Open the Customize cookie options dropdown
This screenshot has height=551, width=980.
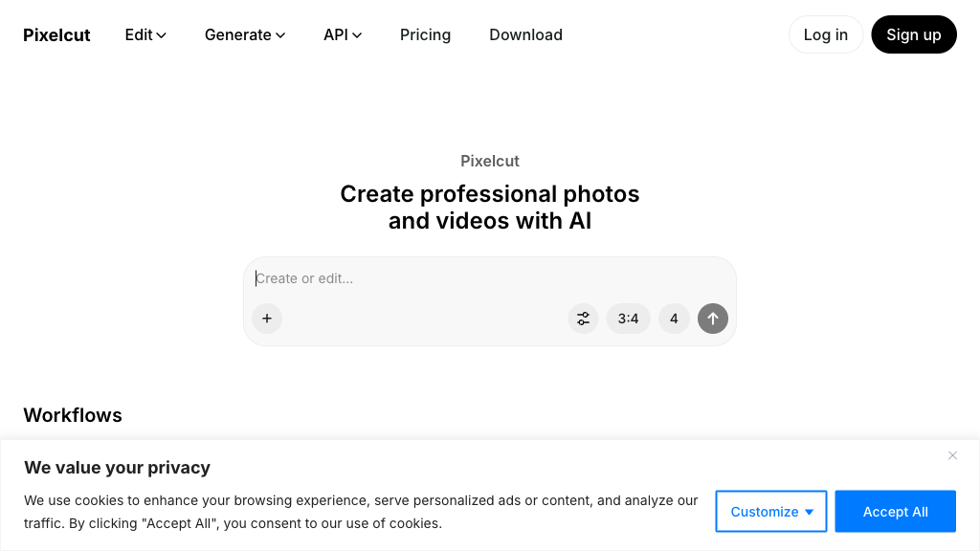[x=771, y=512]
